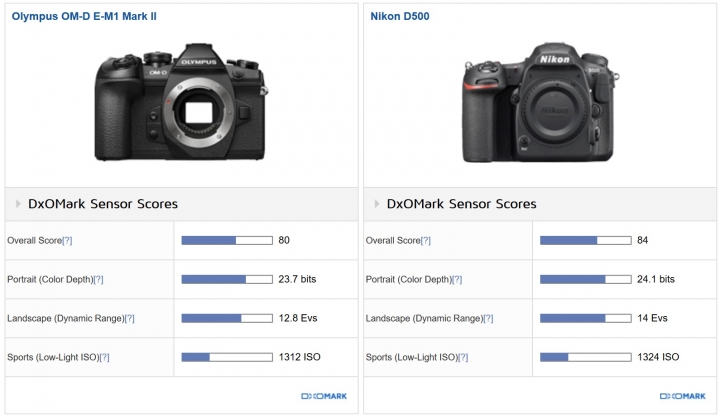Click Nikon overall score bar showing 84
The image size is (720, 417).
click(585, 240)
